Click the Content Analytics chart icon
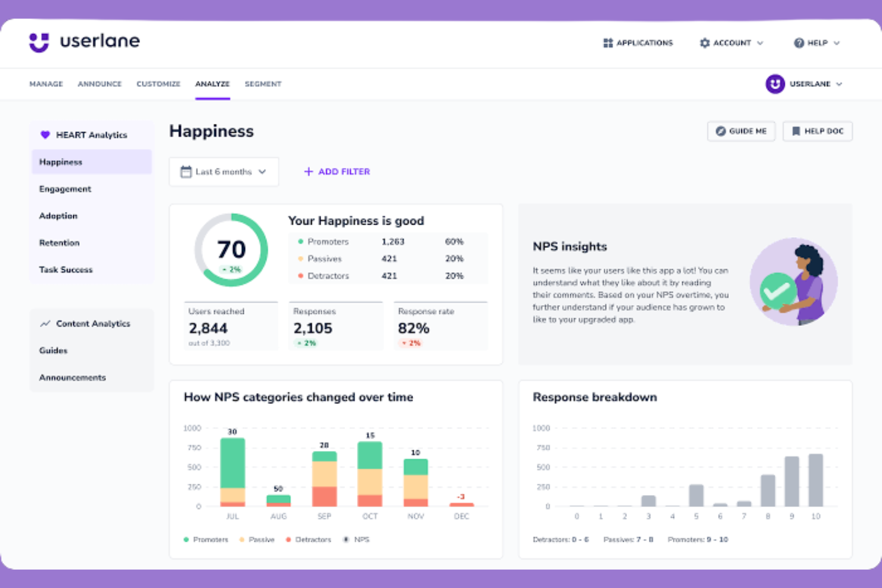 click(45, 323)
